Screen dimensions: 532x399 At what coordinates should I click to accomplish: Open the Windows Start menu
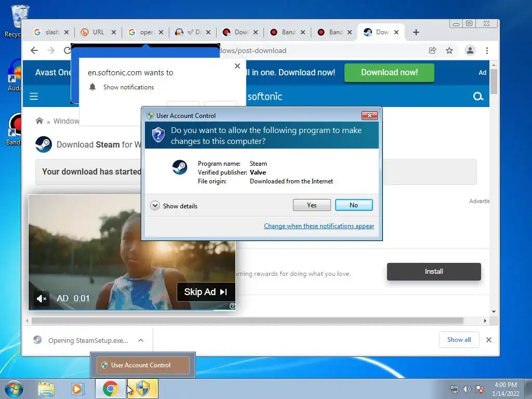click(x=14, y=389)
